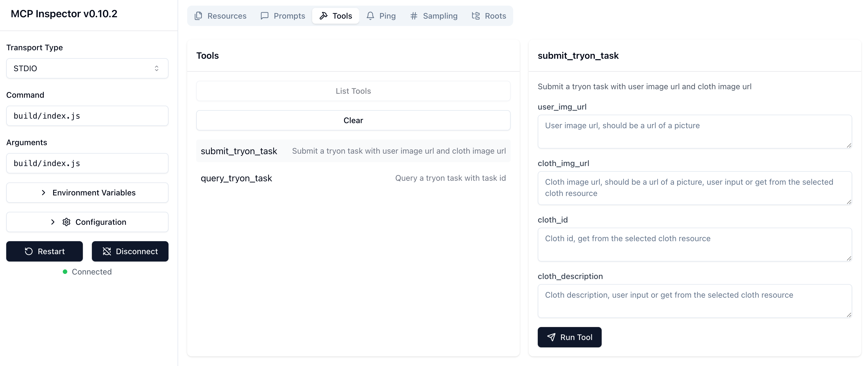This screenshot has height=366, width=868.
Task: Click the Ping bell icon
Action: pyautogui.click(x=370, y=16)
